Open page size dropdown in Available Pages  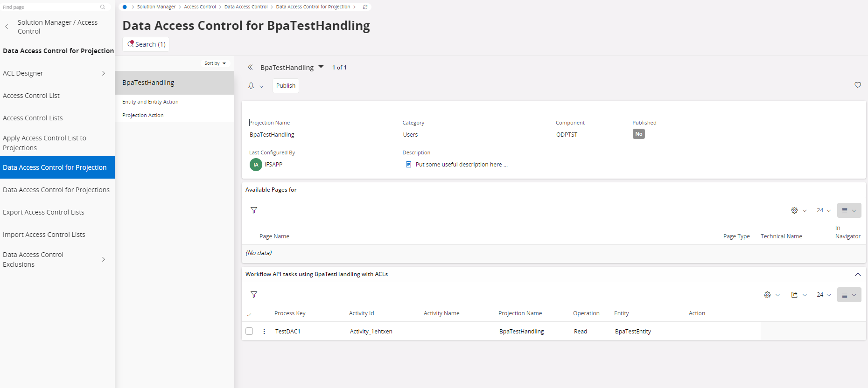click(x=824, y=210)
